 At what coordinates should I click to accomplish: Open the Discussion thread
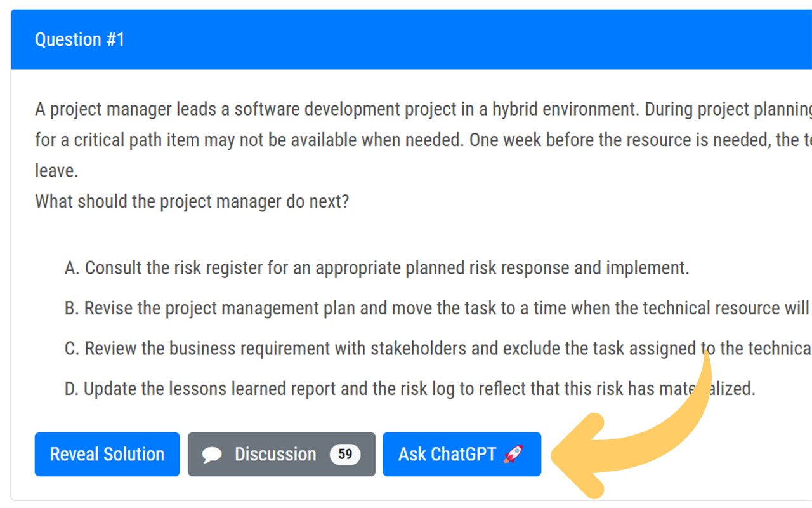[275, 455]
